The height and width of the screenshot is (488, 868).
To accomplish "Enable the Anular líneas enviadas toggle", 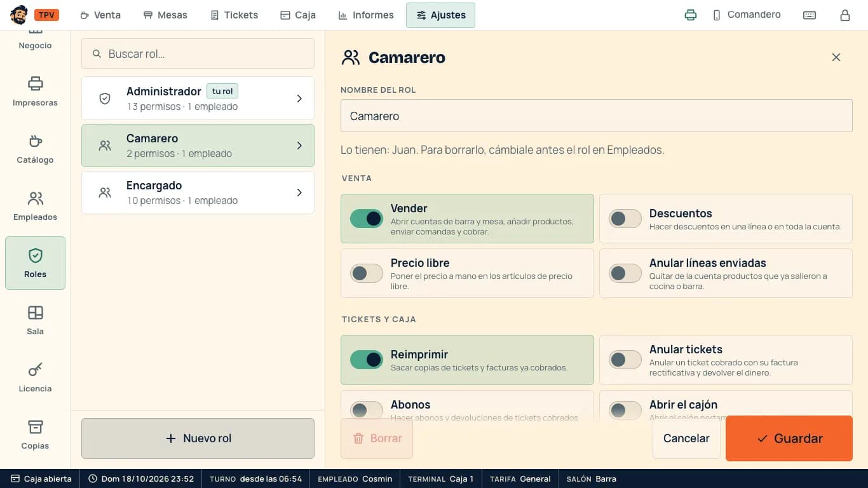I will coord(625,273).
